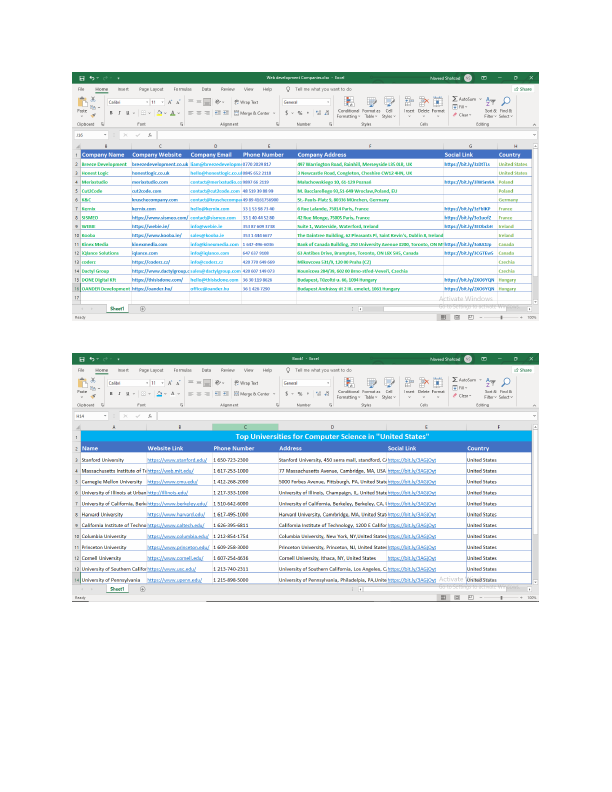Switch to Normal view in Web development Companies status bar

coord(443,318)
